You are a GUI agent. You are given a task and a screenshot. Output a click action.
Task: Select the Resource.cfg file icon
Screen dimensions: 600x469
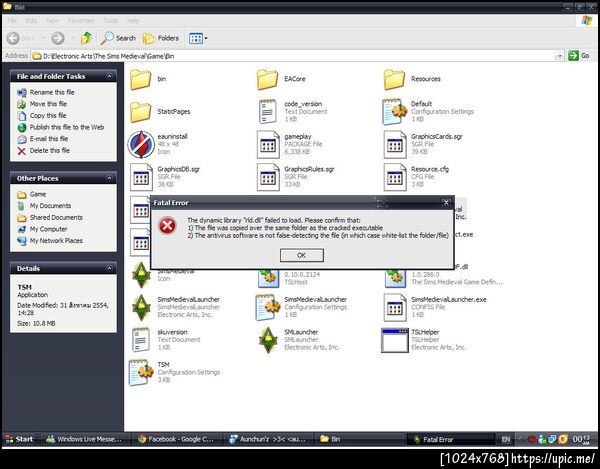point(395,177)
